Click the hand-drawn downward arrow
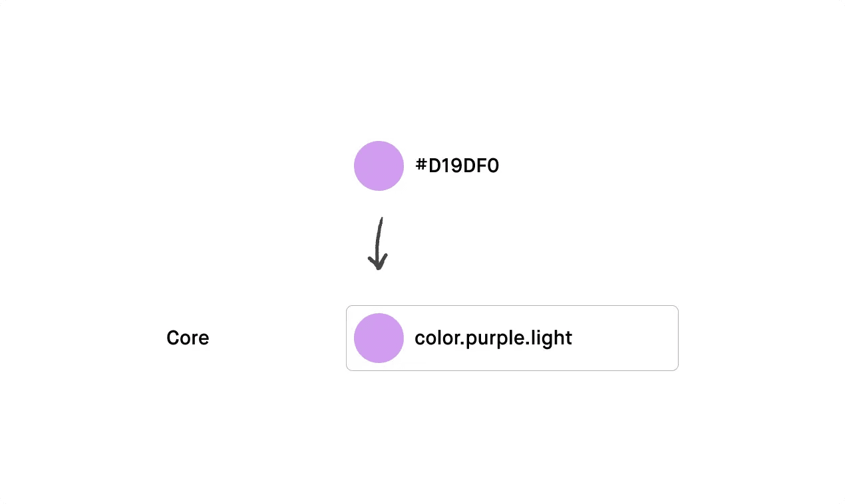 coord(379,244)
